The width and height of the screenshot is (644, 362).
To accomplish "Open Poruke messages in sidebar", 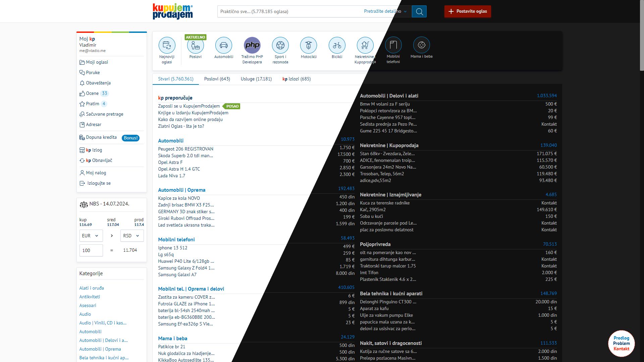I will [x=90, y=72].
